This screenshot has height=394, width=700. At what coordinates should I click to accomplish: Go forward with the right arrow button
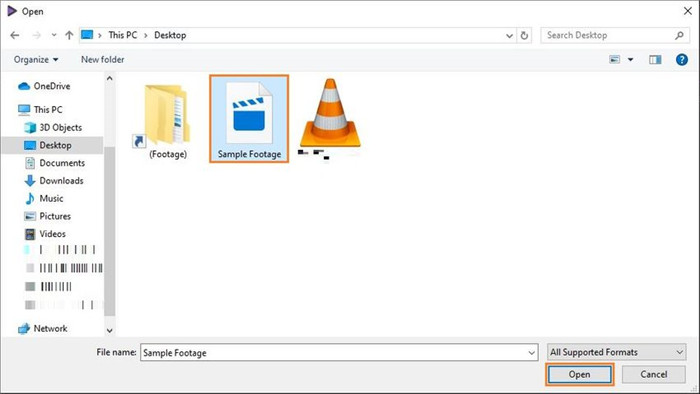point(37,35)
